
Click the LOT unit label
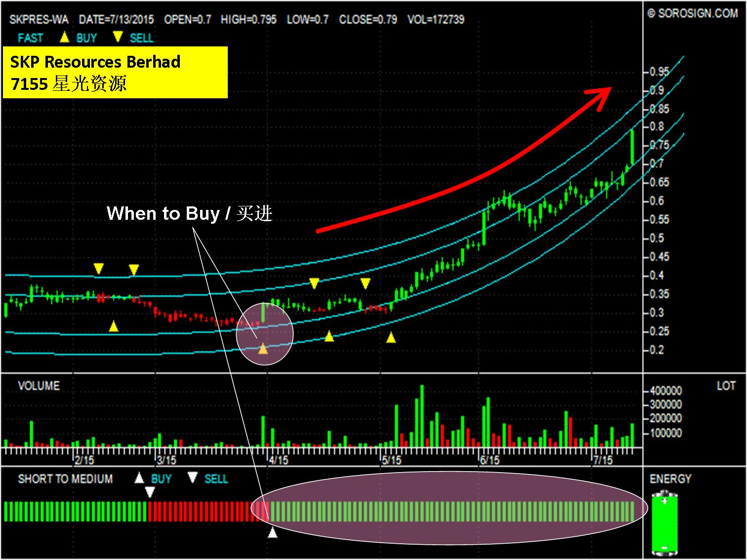(726, 386)
